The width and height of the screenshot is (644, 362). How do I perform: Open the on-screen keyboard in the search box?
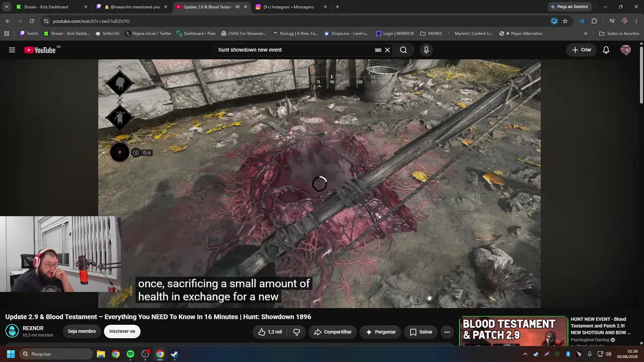point(378,50)
